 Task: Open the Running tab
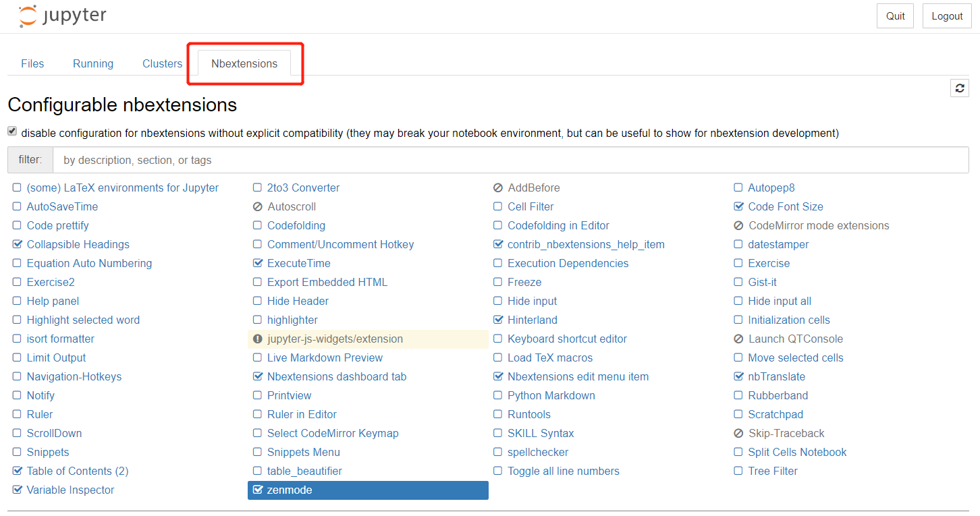93,63
